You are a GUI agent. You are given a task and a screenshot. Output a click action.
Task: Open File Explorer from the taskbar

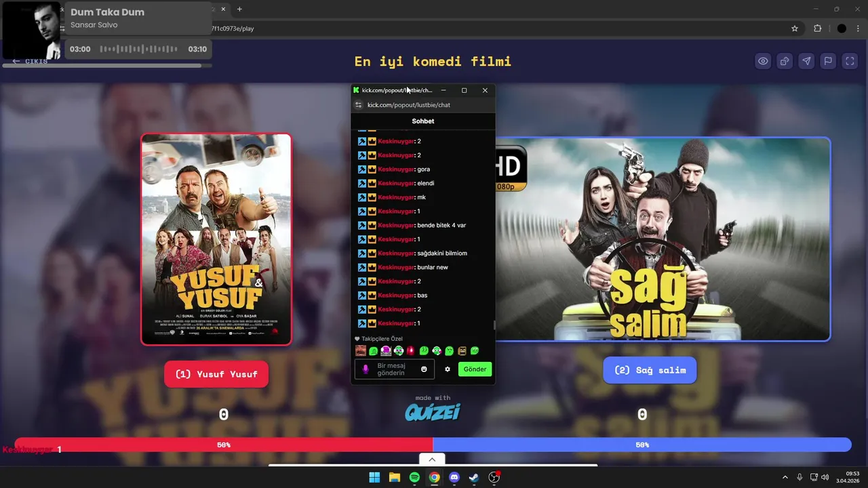394,477
